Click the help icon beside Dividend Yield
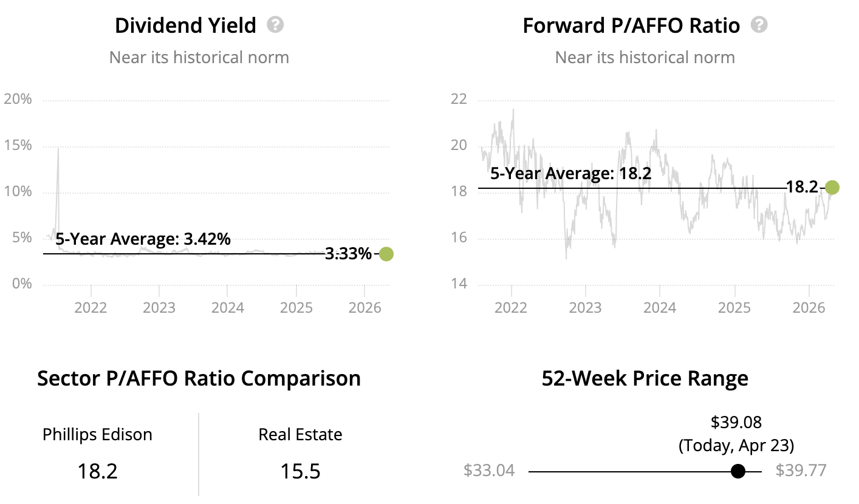 276,25
